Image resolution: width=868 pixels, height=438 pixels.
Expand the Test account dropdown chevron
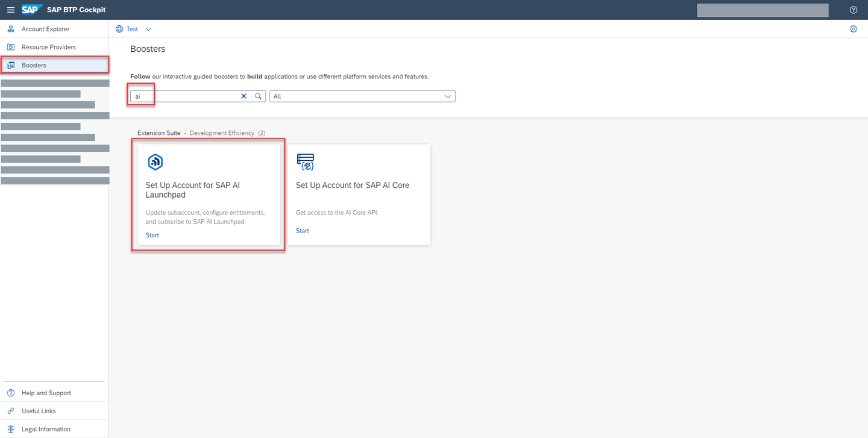[x=148, y=29]
